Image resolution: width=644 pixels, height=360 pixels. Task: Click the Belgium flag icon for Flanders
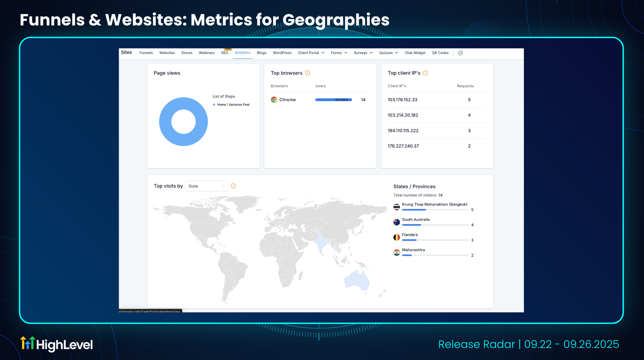pyautogui.click(x=397, y=237)
